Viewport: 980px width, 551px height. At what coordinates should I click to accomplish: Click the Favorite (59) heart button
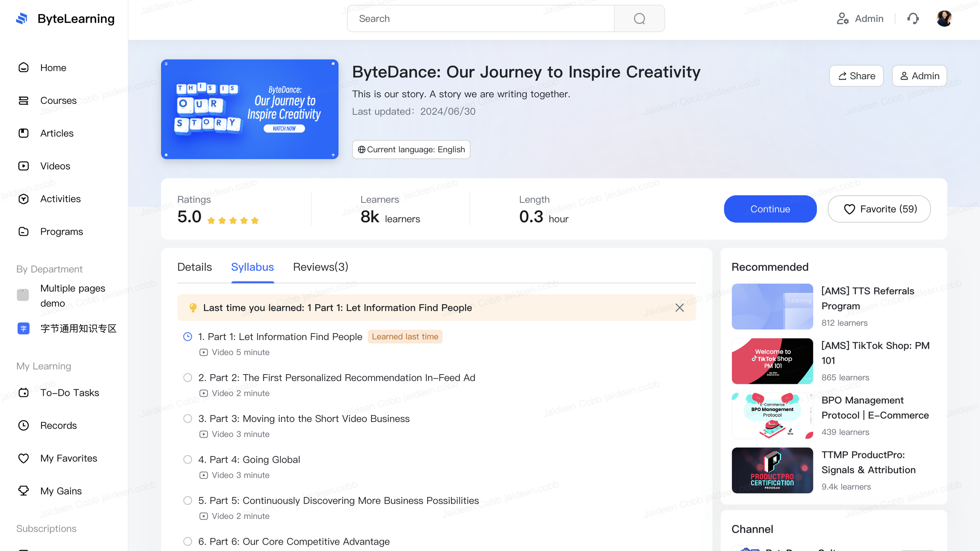(878, 209)
